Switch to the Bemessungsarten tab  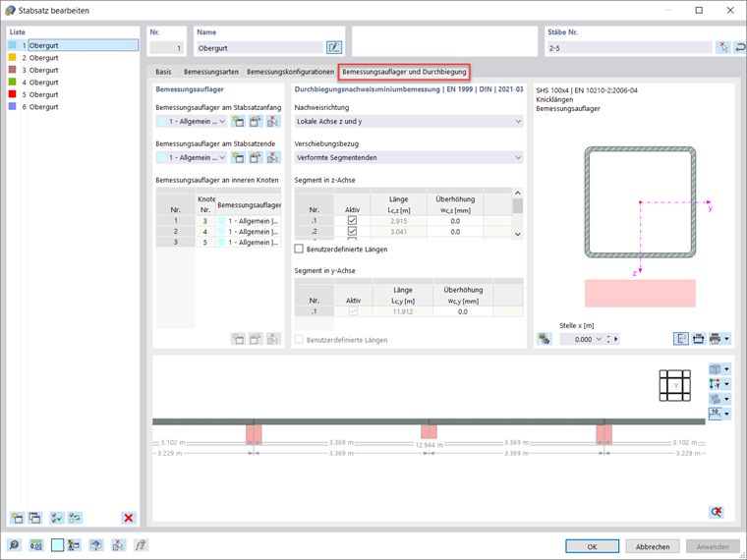[x=211, y=72]
